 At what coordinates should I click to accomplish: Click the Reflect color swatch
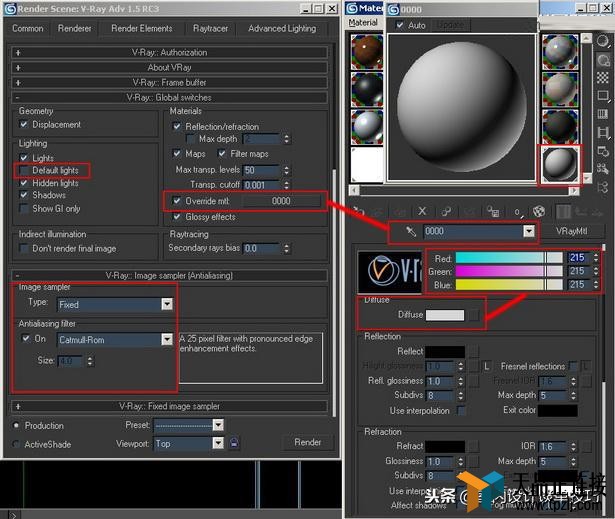pos(445,351)
